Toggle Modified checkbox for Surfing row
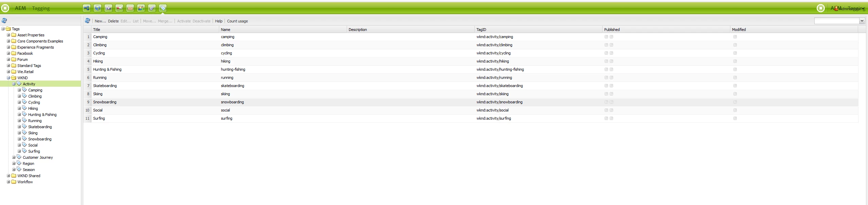The height and width of the screenshot is (205, 868). [x=735, y=118]
